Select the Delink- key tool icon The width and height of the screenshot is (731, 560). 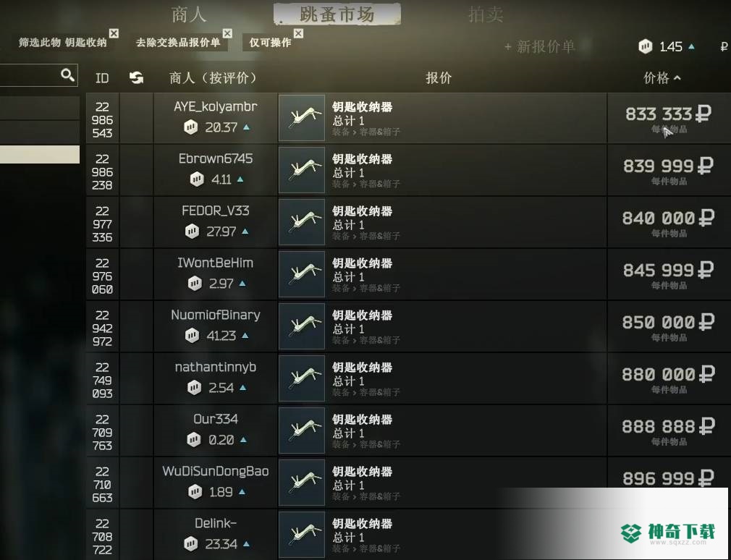click(x=302, y=535)
